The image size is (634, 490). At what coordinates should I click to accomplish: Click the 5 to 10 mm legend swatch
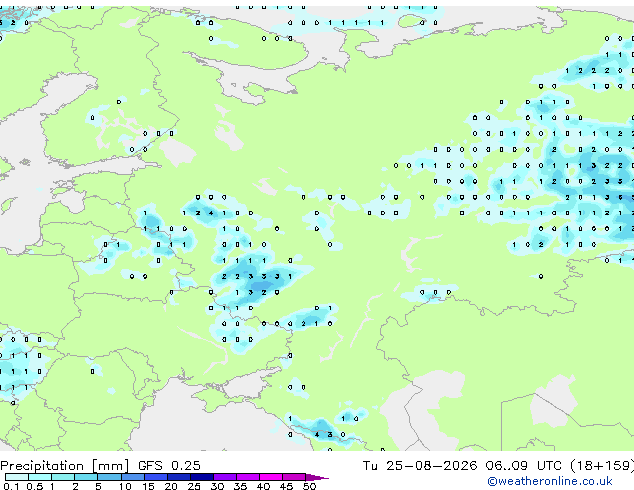pos(109,477)
